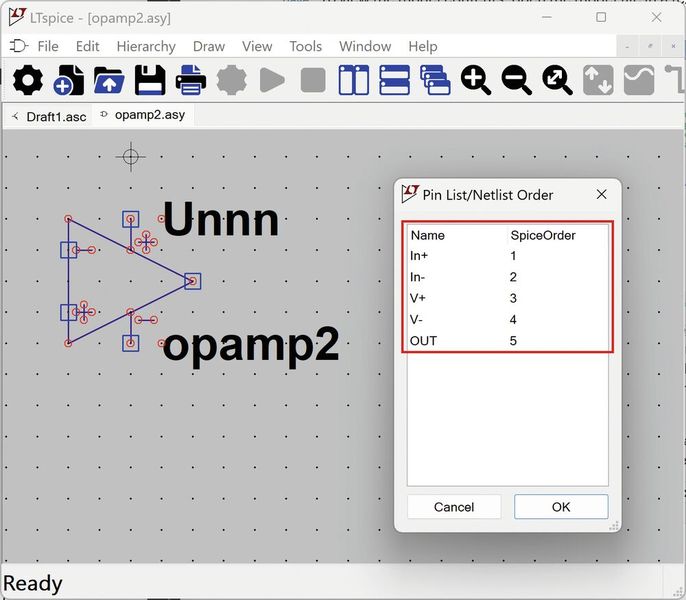Viewport: 686px width, 600px height.
Task: Cancel the Pin List dialog
Action: [x=454, y=507]
